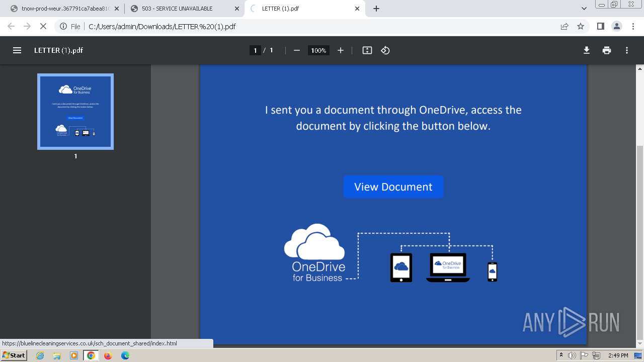Screen dimensions: 644x362
Task: Select the LETTER (1).pdf tab
Action: (305, 9)
